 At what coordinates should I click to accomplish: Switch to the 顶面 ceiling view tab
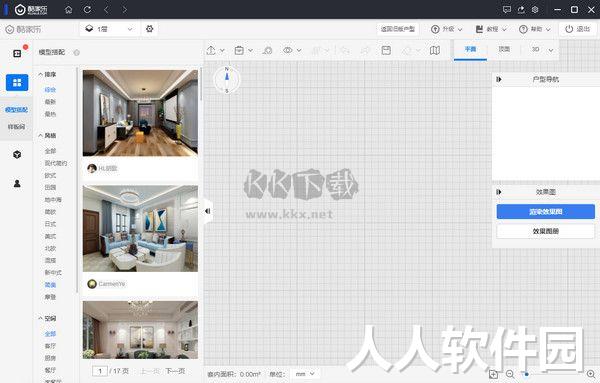[504, 49]
